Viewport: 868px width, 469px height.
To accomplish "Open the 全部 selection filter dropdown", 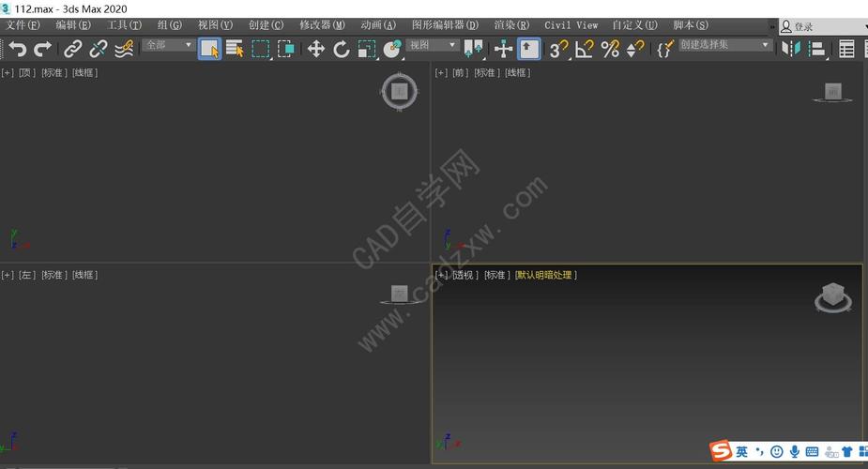I will point(169,45).
